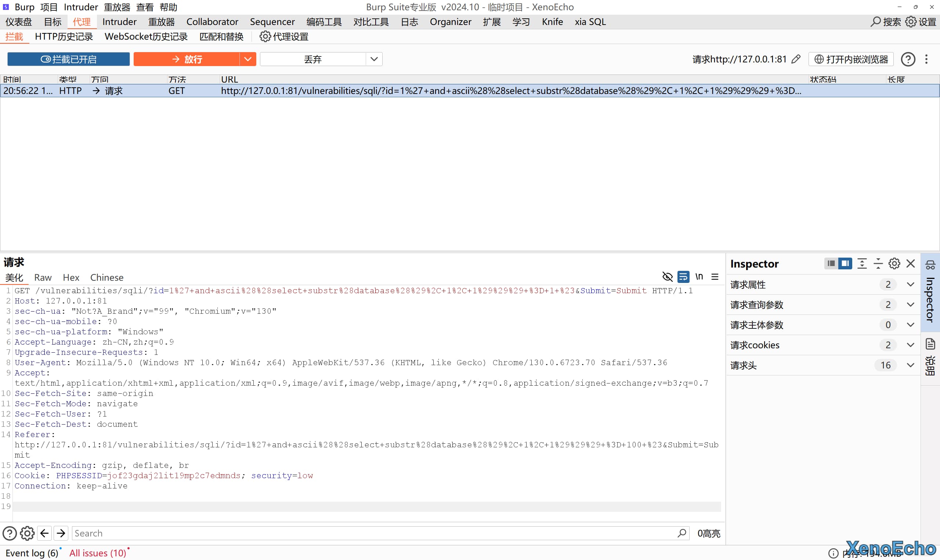The image size is (940, 560).
Task: Click the 打开内嵌浏览器 button
Action: [x=851, y=59]
